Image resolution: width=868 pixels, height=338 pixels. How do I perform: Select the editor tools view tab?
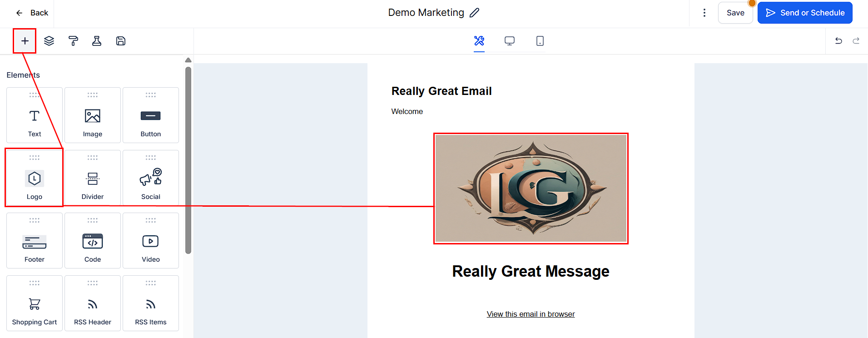479,41
